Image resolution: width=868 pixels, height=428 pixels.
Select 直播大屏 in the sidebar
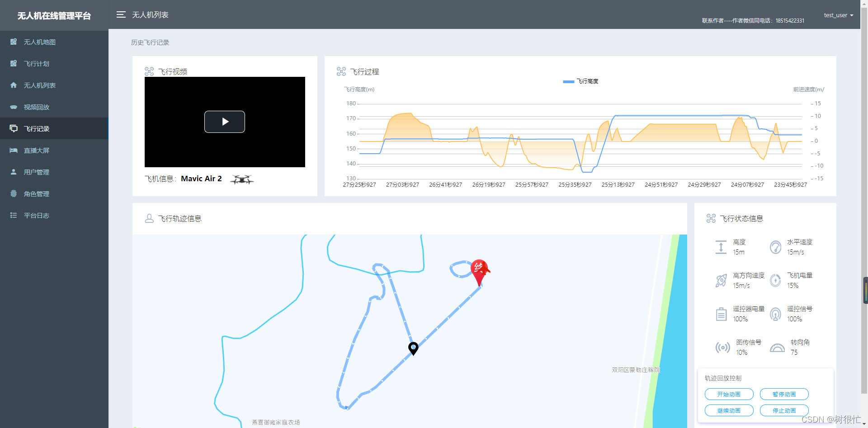[x=54, y=150]
